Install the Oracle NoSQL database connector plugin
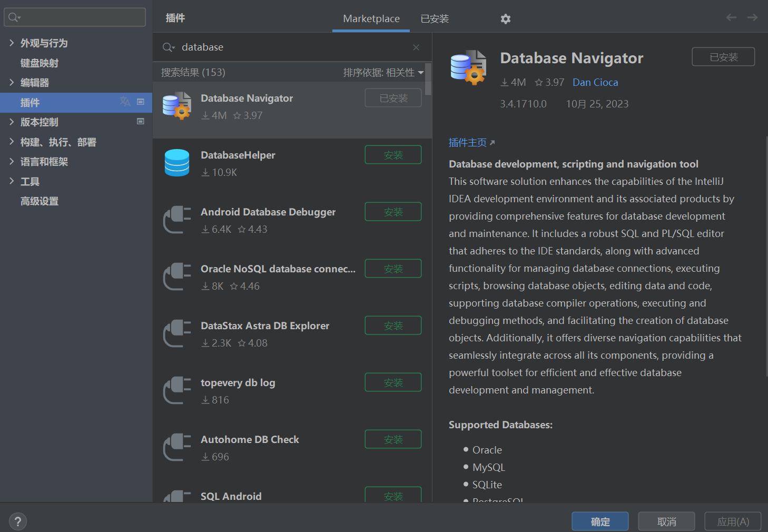 click(x=393, y=269)
